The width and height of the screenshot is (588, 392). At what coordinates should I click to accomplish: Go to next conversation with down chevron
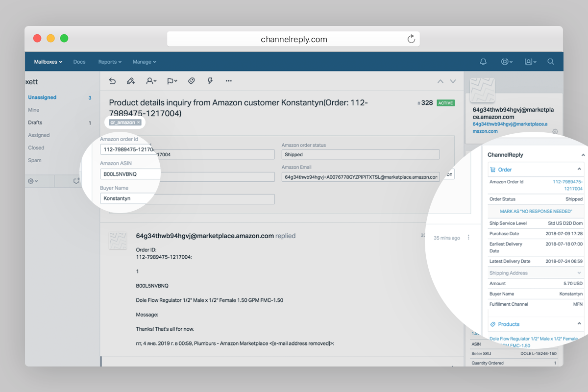point(453,81)
